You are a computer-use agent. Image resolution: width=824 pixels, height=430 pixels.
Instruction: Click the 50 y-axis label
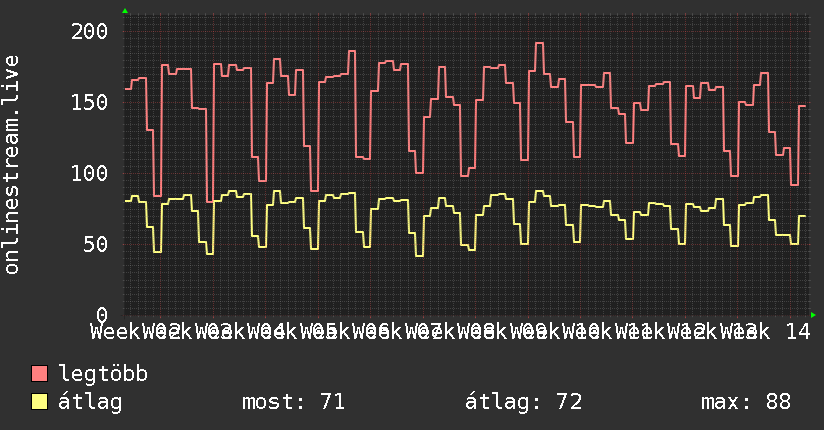tap(96, 244)
